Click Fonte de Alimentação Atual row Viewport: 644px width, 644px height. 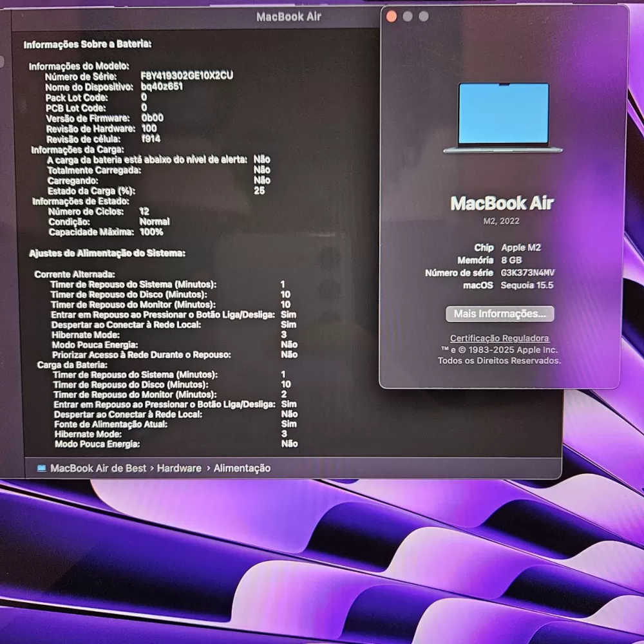pyautogui.click(x=175, y=424)
